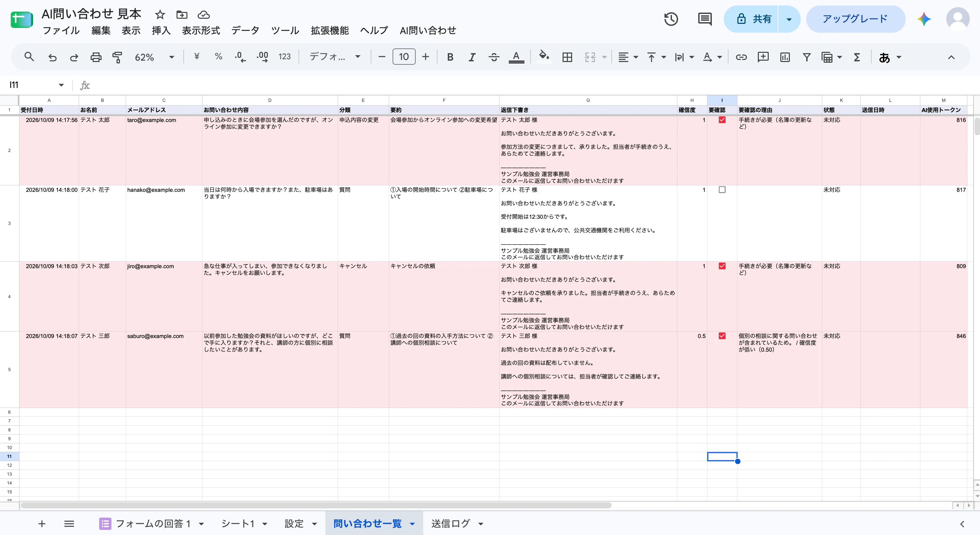Apply strikethrough formatting
This screenshot has width=980, height=535.
(494, 57)
